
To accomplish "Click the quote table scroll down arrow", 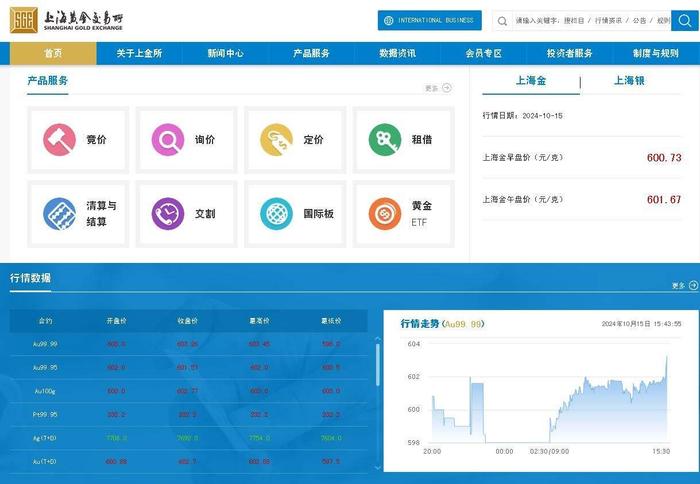I will pyautogui.click(x=378, y=467).
